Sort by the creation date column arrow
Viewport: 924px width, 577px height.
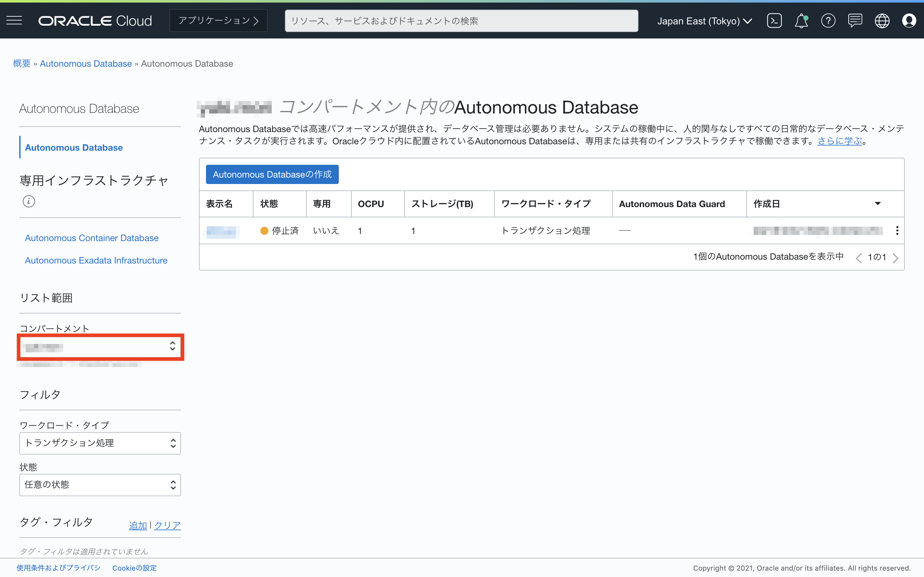click(877, 204)
